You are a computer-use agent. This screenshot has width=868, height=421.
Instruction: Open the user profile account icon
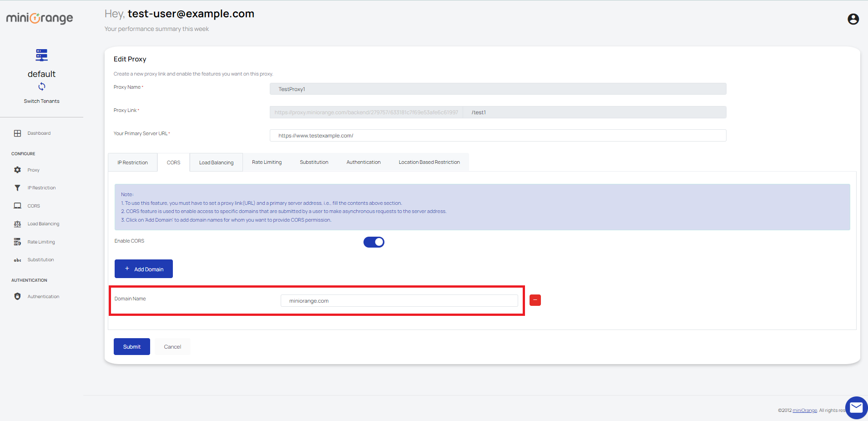click(853, 19)
